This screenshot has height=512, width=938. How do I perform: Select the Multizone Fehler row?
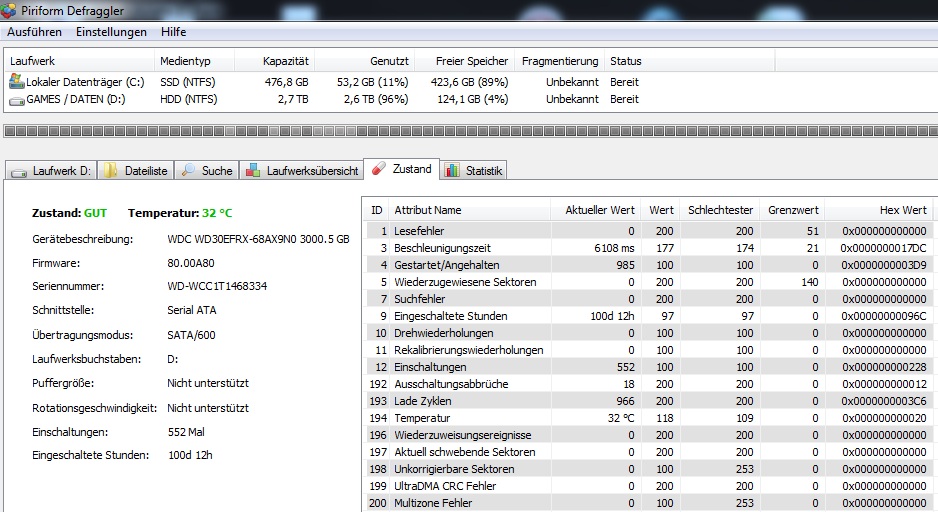tap(650, 503)
